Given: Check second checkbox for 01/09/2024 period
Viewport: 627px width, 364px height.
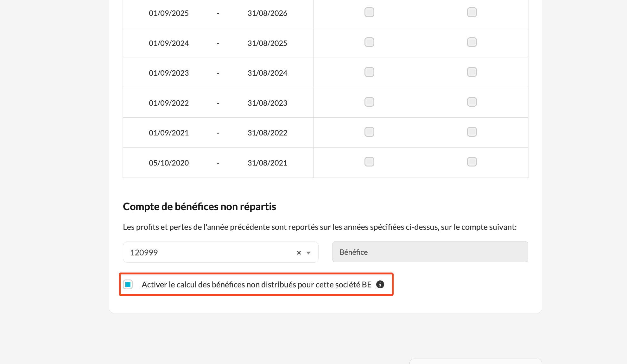Looking at the screenshot, I should click(472, 42).
